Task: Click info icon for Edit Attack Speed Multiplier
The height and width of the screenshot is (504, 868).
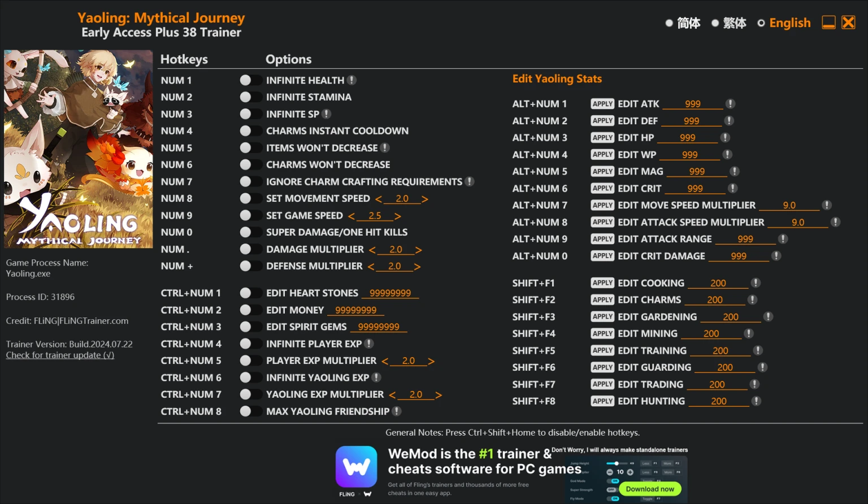Action: [x=835, y=222]
